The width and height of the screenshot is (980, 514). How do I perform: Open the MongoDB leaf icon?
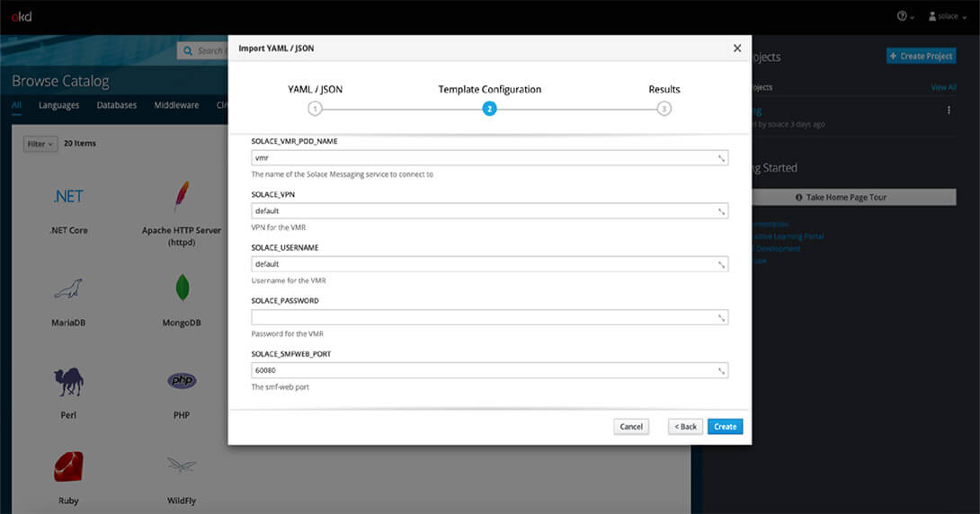pyautogui.click(x=182, y=288)
